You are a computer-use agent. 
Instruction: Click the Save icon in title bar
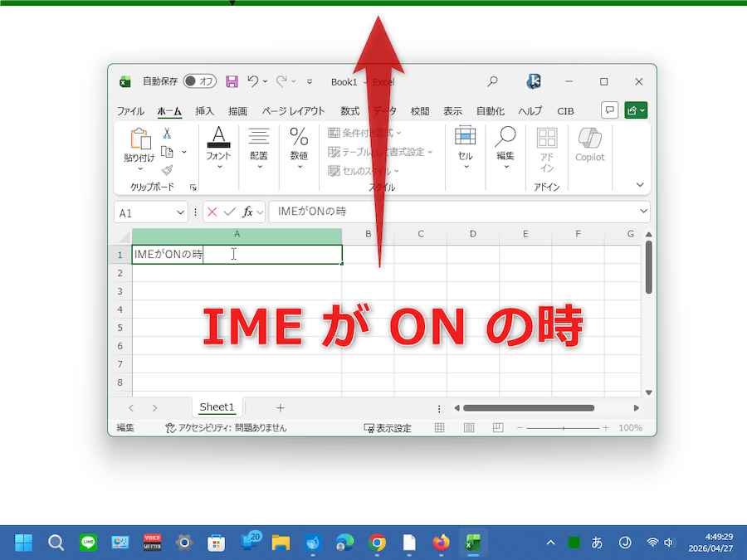click(232, 81)
